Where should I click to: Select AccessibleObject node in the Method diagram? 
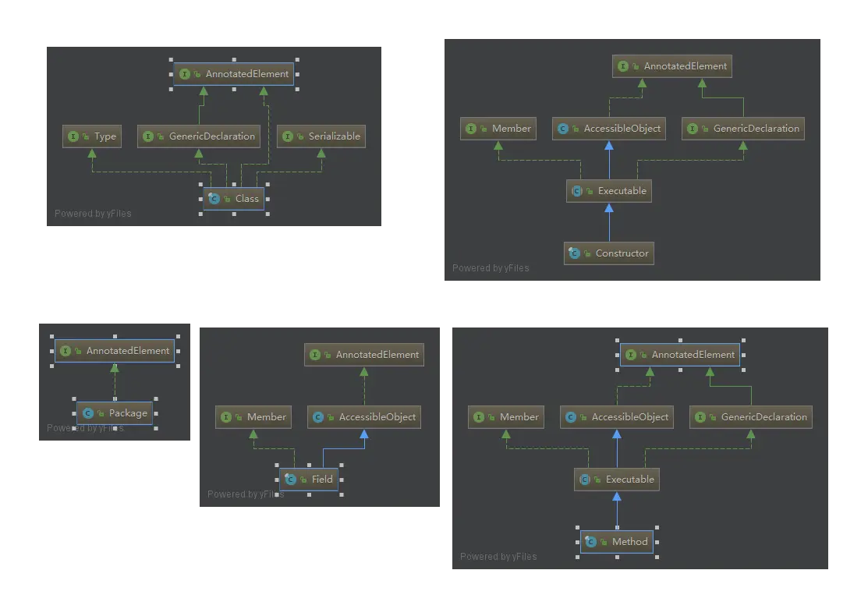(x=617, y=417)
